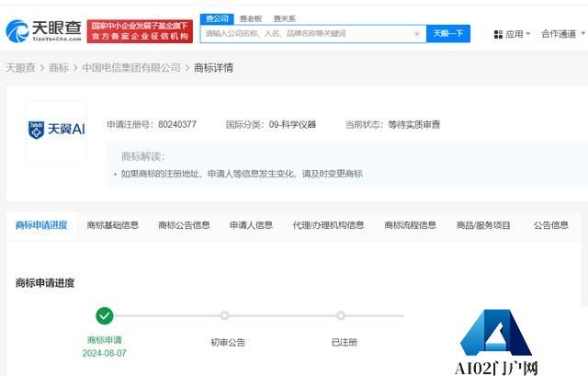Open the 申请人信息 tab
588x376 pixels.
point(251,225)
